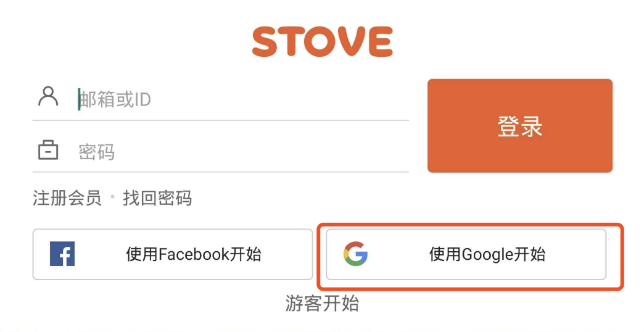Screen dimensions: 644x332
Task: Click the multicolor Google G icon
Action: tap(355, 254)
